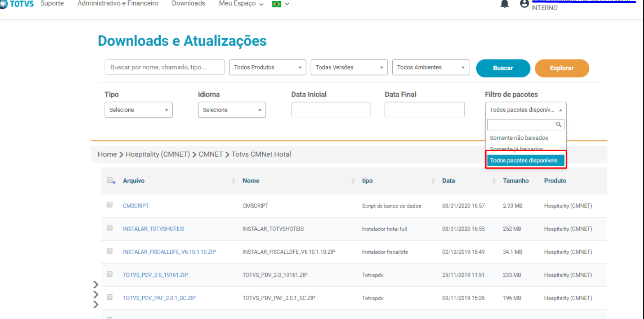Open the TOTVS_PDV_2.0_19161.ZIP file link
Viewport: 644px width, 319px height.
[155, 275]
